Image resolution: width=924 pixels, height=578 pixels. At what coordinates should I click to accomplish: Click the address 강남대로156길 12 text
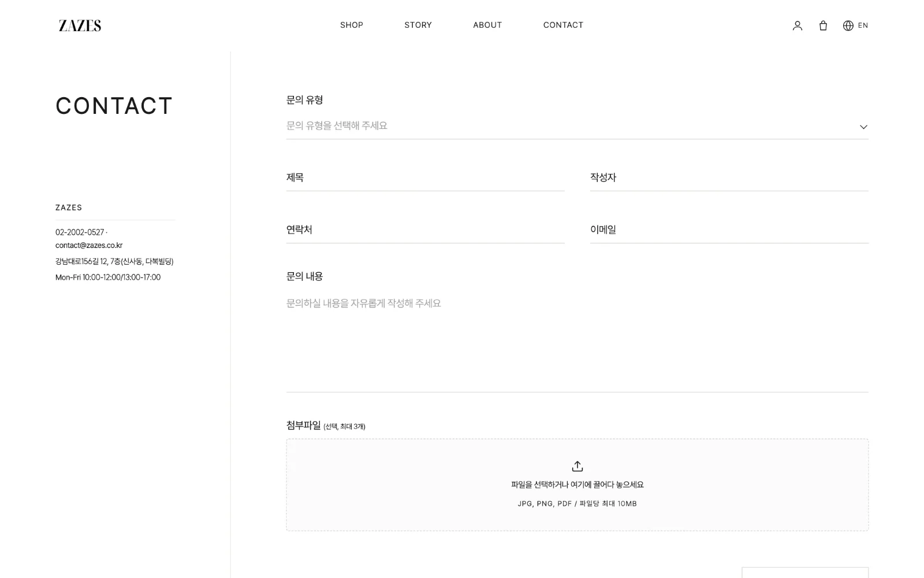point(114,262)
